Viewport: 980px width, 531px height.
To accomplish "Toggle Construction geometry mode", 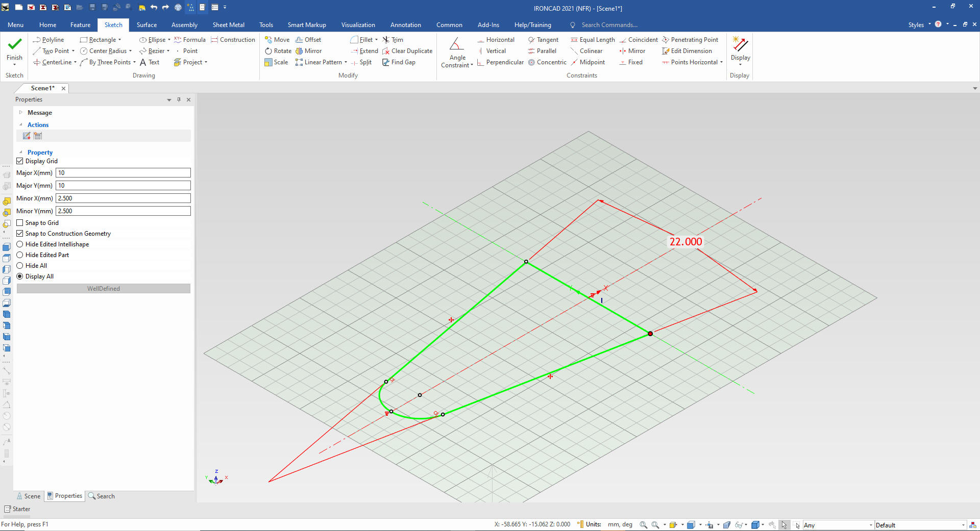I will 233,40.
